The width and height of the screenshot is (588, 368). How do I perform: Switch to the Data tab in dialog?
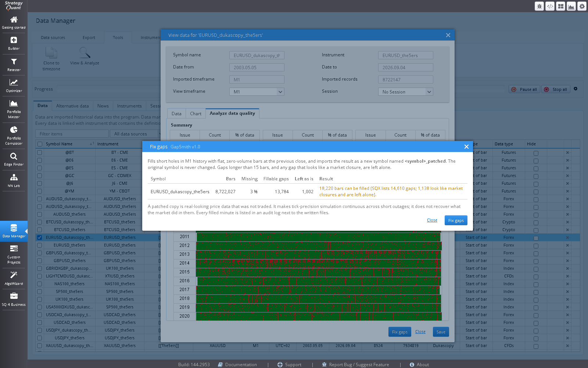[x=176, y=114]
